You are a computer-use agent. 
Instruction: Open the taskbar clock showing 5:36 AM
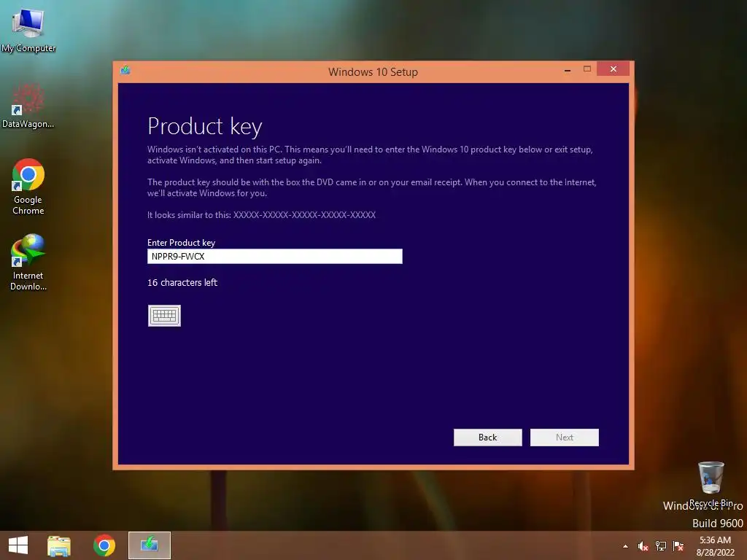(x=715, y=545)
